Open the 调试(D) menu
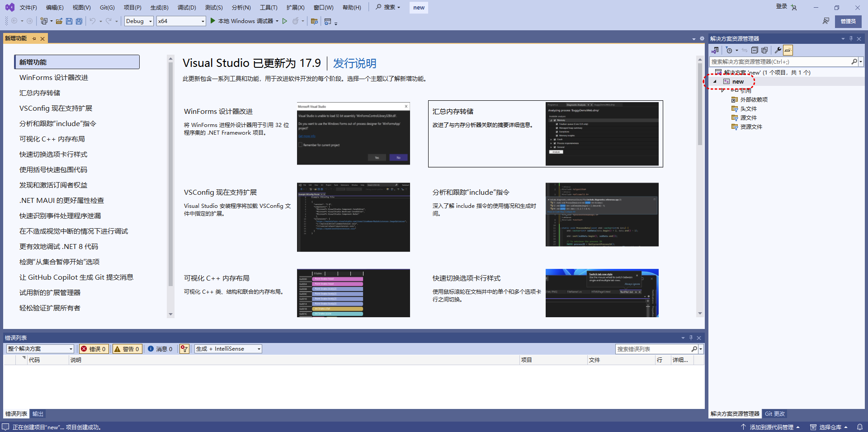 tap(187, 8)
